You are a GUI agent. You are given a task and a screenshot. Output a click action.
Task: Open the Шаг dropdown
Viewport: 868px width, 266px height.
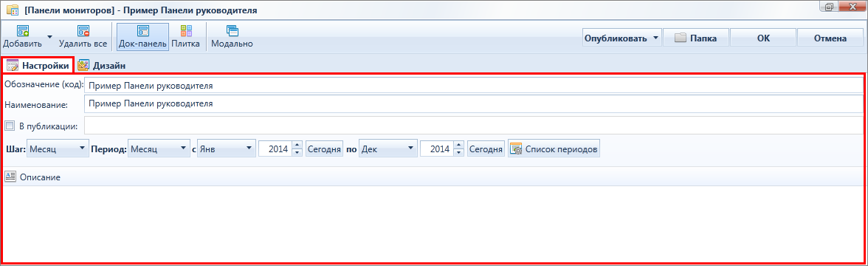58,149
